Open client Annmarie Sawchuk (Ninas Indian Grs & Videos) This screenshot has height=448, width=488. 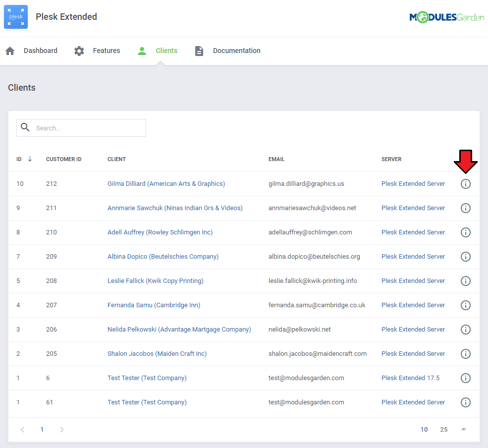pyautogui.click(x=175, y=208)
